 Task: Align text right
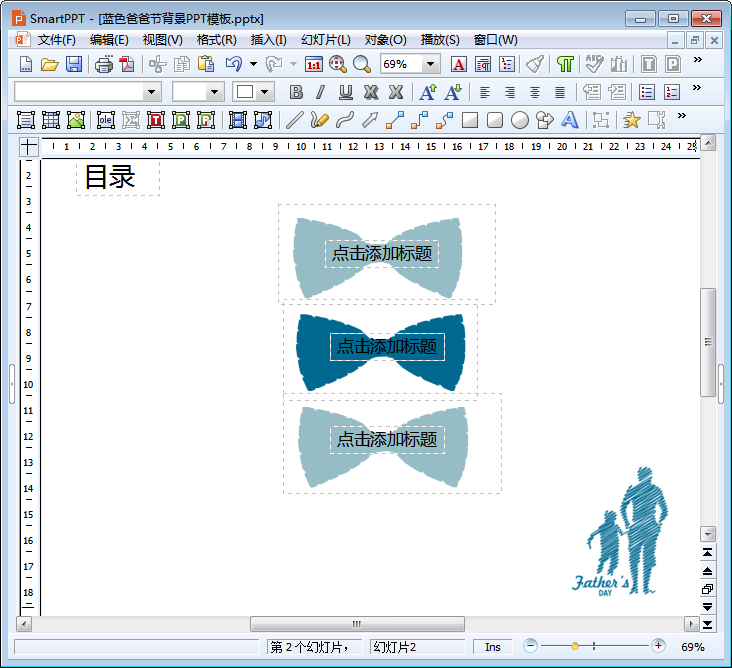510,92
